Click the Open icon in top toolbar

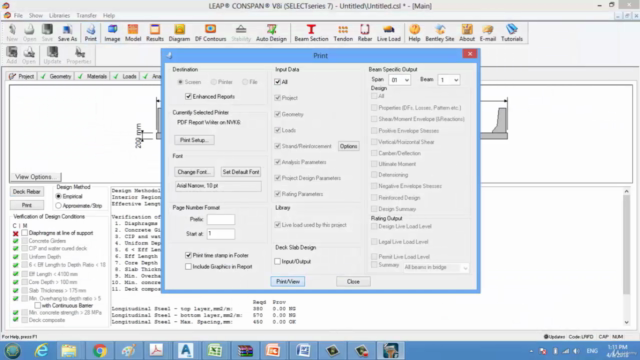(x=29, y=33)
